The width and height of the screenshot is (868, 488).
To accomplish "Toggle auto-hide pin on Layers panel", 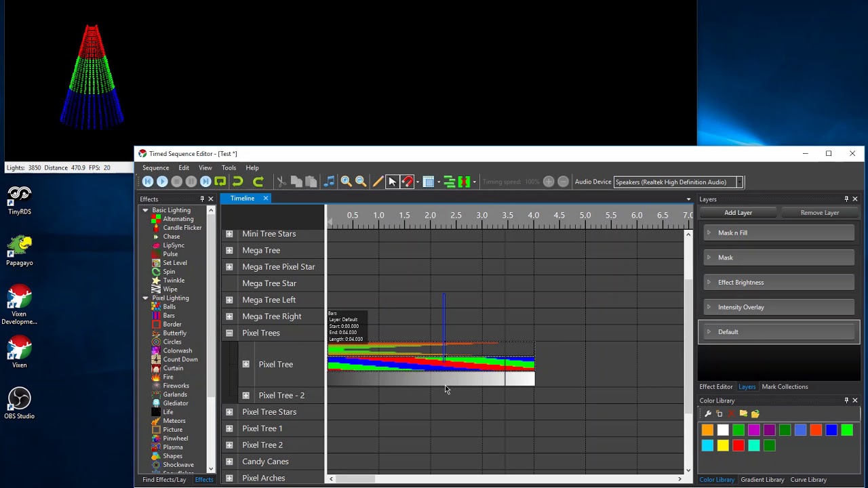I will (846, 199).
